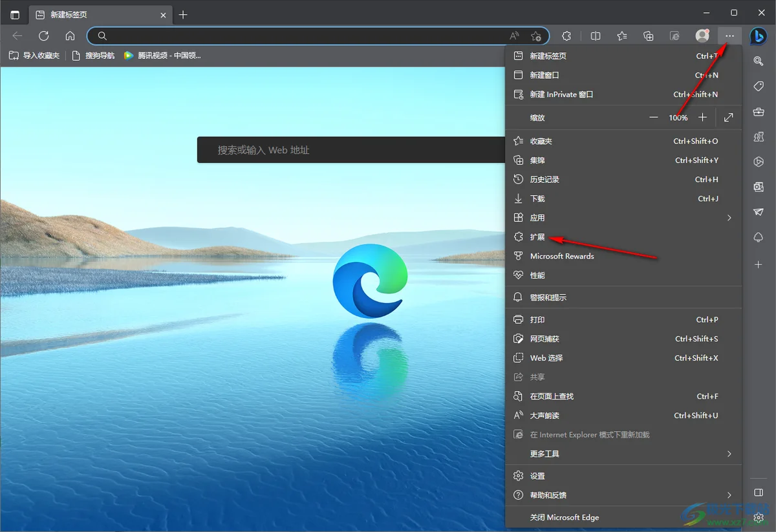The width and height of the screenshot is (776, 532).
Task: Add sidebar app with plus icon
Action: coord(759,264)
